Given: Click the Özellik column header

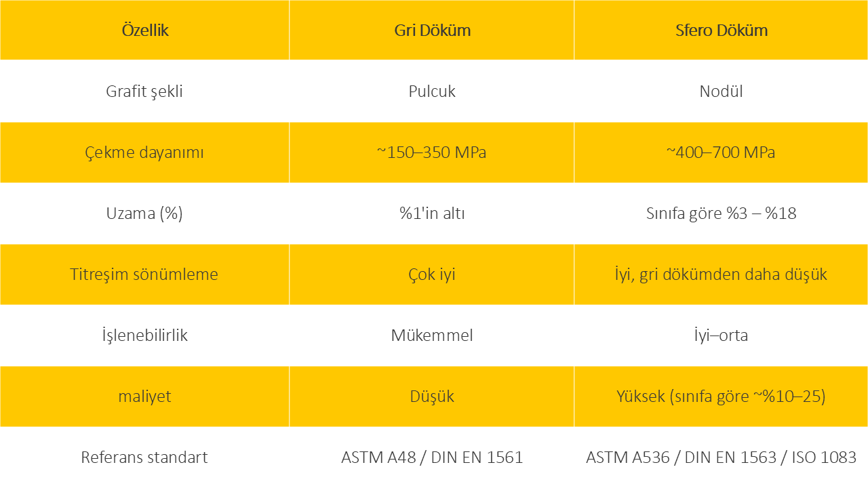Looking at the screenshot, I should (x=144, y=30).
